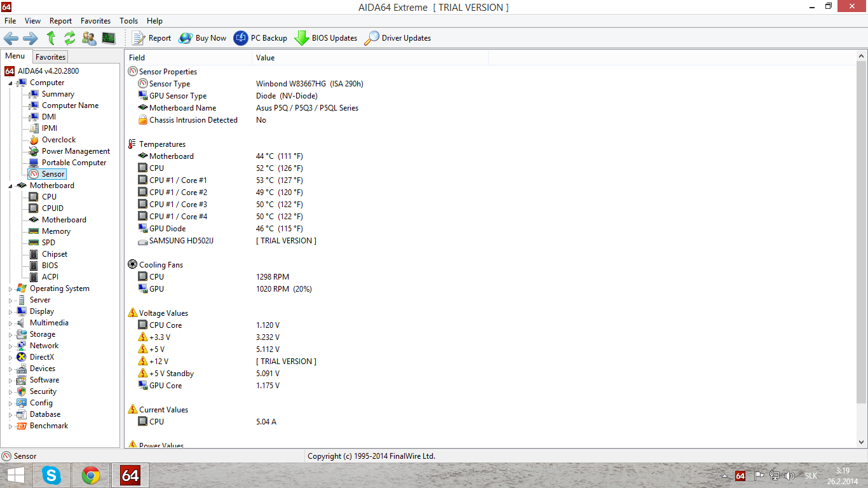Click the AIDA64 v4.20.2800 root node
Image resolution: width=868 pixels, height=488 pixels.
point(48,71)
